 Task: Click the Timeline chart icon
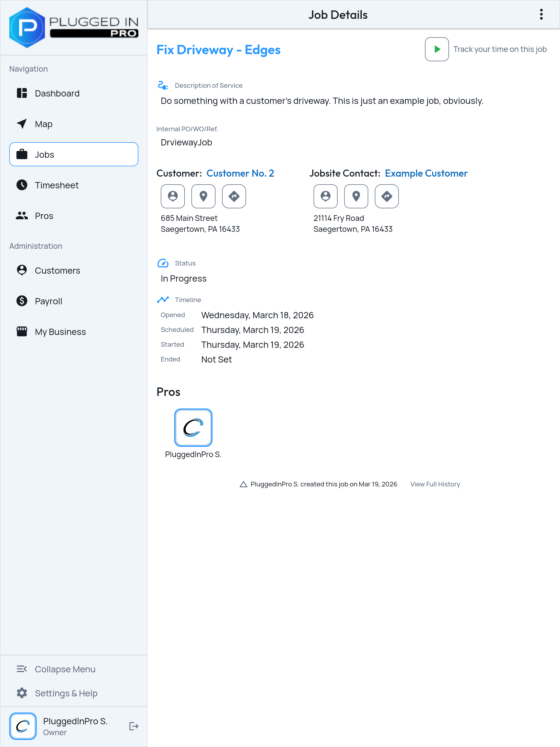pos(163,300)
